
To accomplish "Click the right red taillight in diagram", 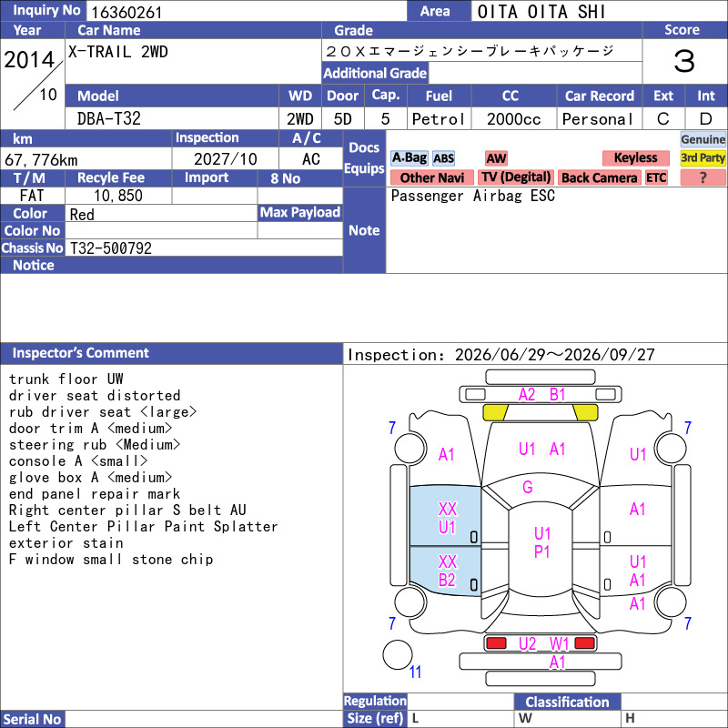I will (584, 643).
